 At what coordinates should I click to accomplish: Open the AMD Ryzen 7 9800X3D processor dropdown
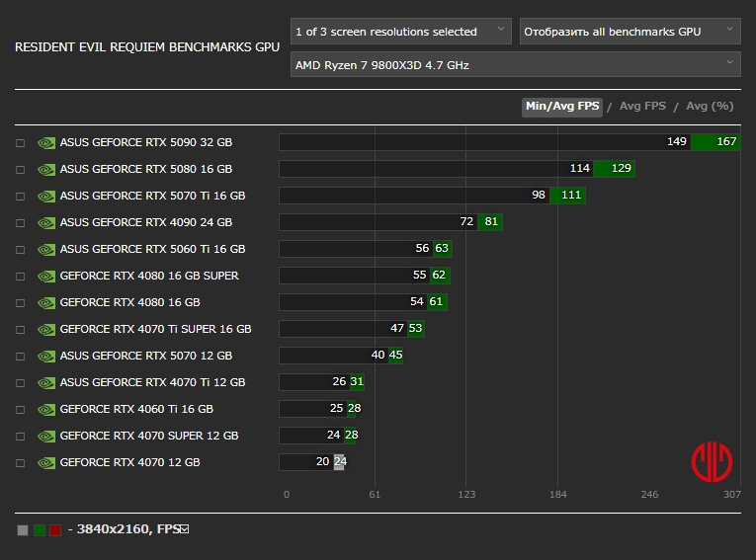coord(515,65)
